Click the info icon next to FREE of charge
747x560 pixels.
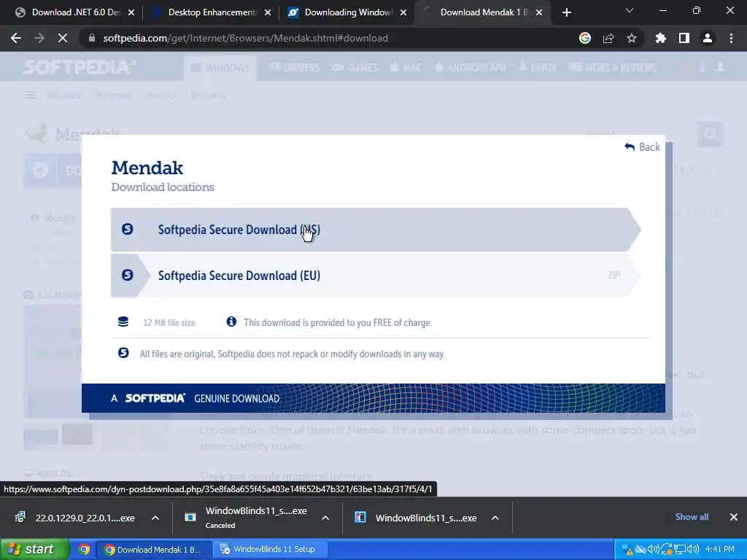pos(231,322)
